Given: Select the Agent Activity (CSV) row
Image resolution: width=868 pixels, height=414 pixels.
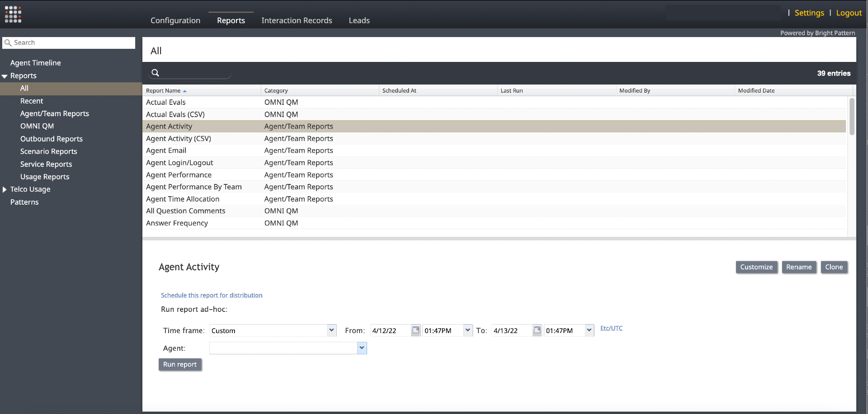Looking at the screenshot, I should (x=494, y=138).
